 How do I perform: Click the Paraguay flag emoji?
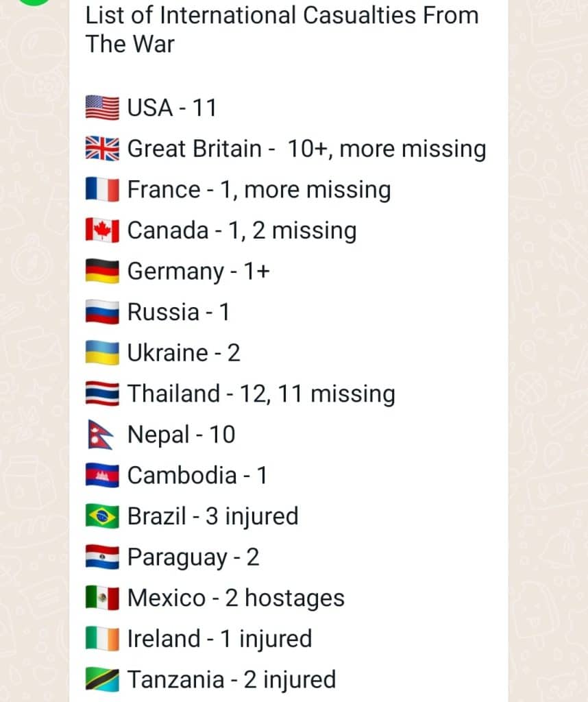103,557
